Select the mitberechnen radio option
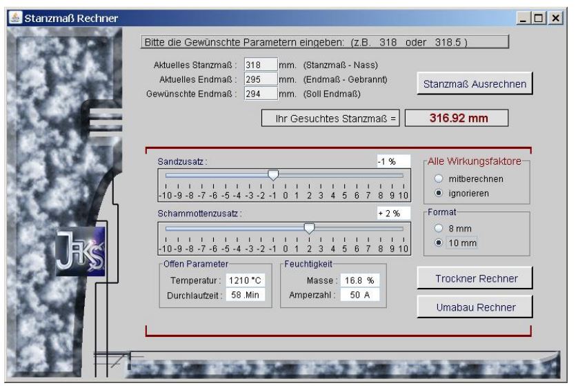Viewport: 578px width, 392px height. pos(439,179)
